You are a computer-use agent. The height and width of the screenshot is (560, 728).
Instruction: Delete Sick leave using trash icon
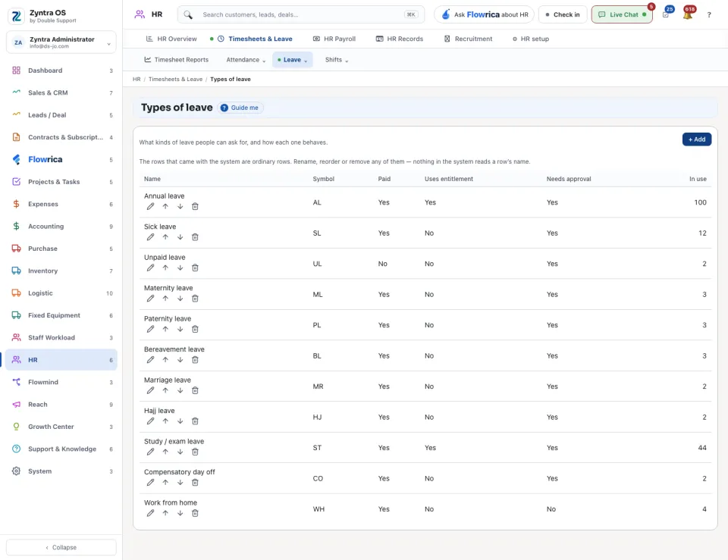[x=195, y=237]
